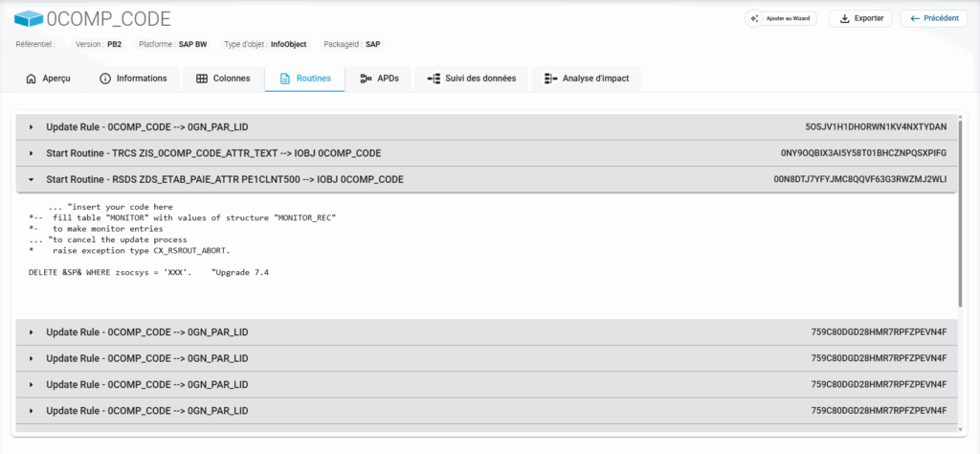Click the PackageId SAP label
The image size is (980, 454).
(351, 44)
